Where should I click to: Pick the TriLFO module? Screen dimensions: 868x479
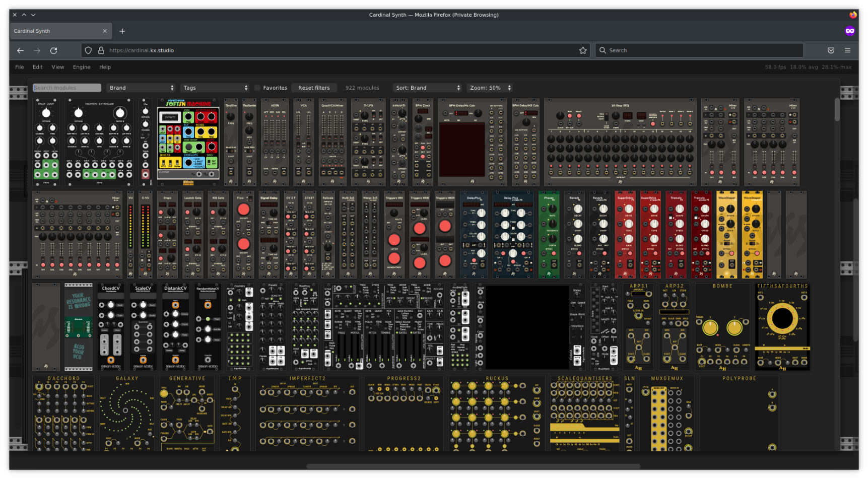click(368, 142)
